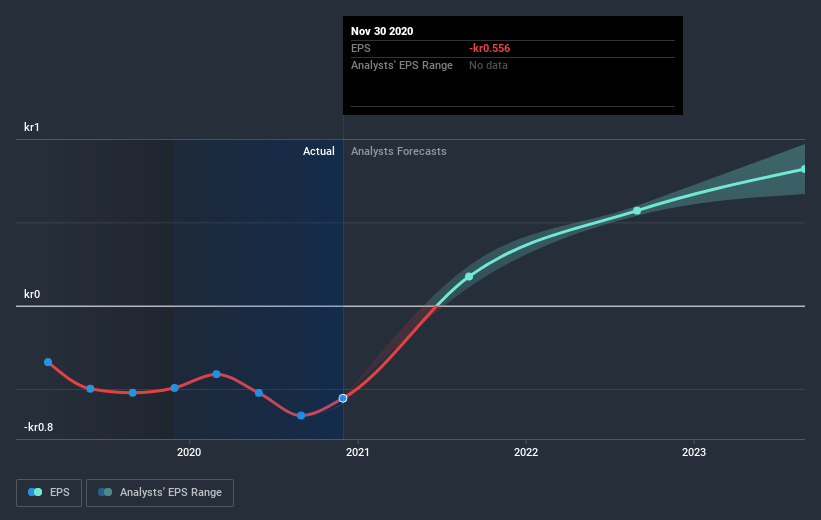
Task: Click the 2020 x-axis label
Action: pyautogui.click(x=189, y=452)
